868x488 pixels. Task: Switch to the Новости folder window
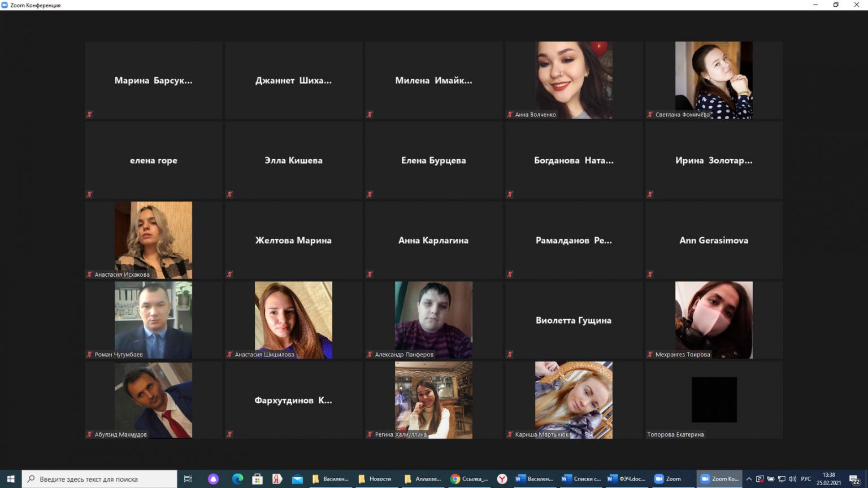[x=375, y=479]
